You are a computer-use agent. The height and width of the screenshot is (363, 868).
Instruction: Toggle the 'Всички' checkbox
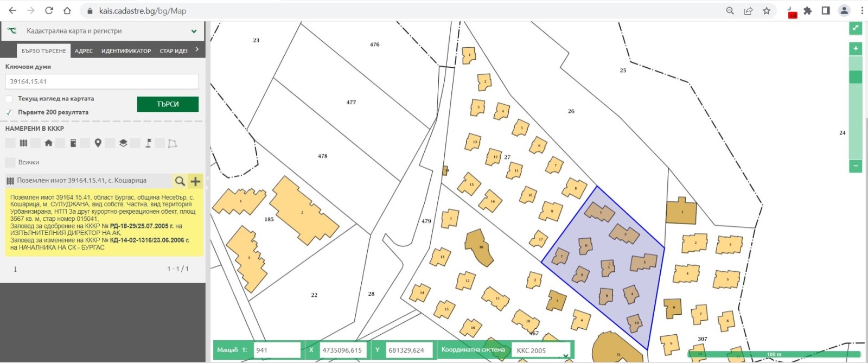[10, 162]
